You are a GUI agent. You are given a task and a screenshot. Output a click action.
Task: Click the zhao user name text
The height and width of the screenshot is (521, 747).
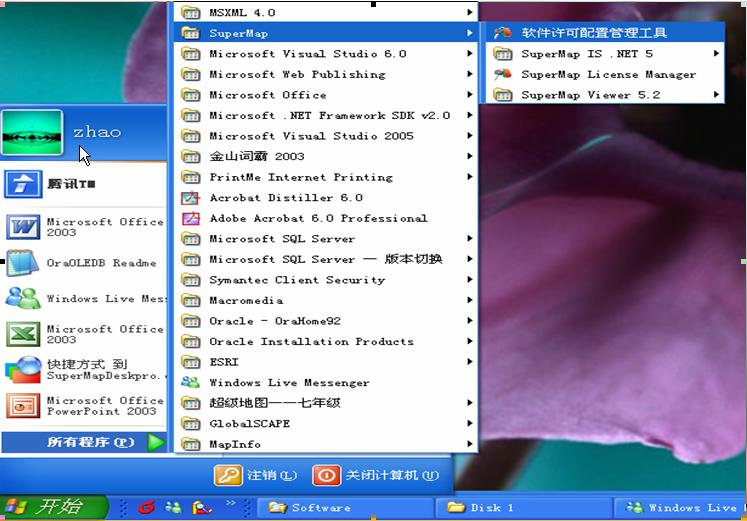click(97, 132)
